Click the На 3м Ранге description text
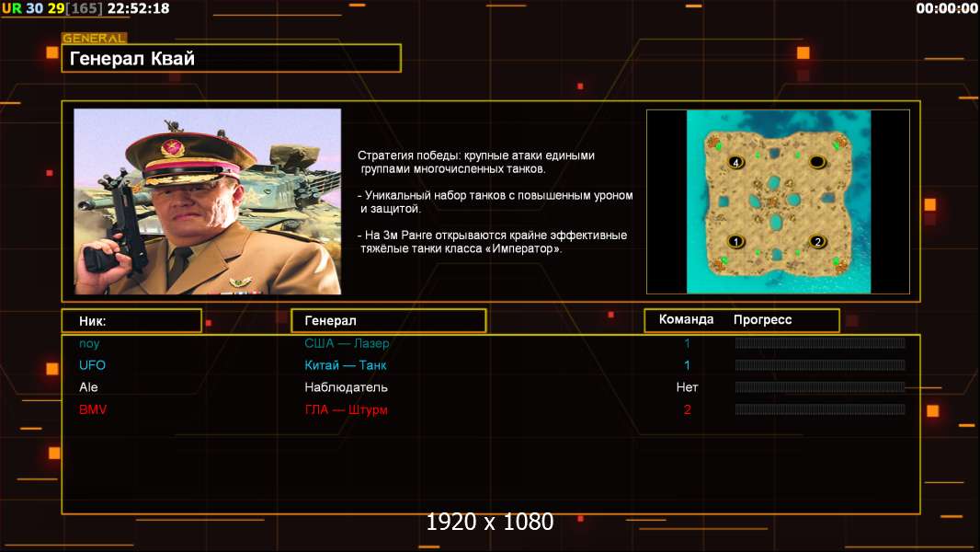Viewport: 980px width, 552px height. coord(493,242)
